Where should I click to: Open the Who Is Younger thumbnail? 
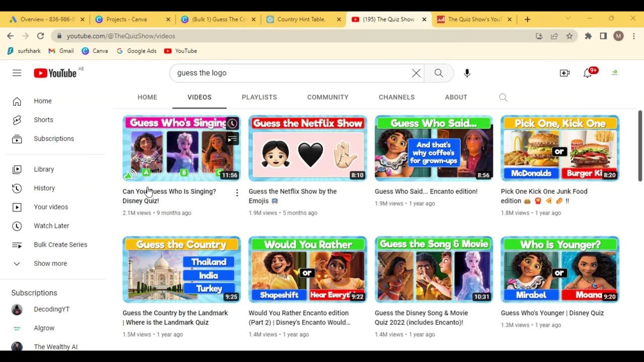(x=560, y=269)
